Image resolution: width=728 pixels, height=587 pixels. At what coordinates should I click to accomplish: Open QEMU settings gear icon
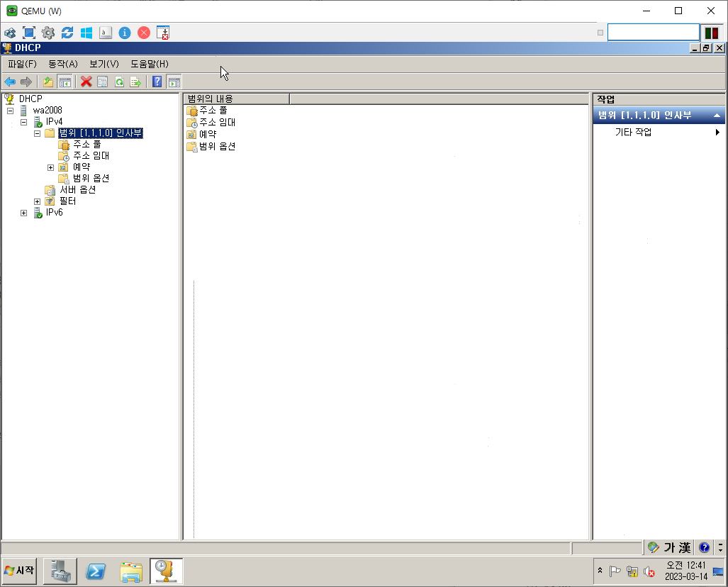click(48, 33)
